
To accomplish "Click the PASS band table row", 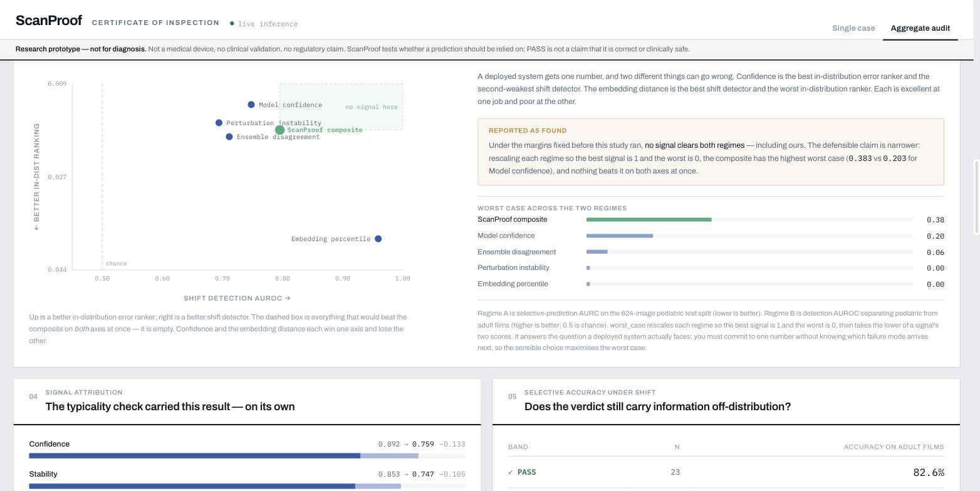I will pyautogui.click(x=726, y=472).
